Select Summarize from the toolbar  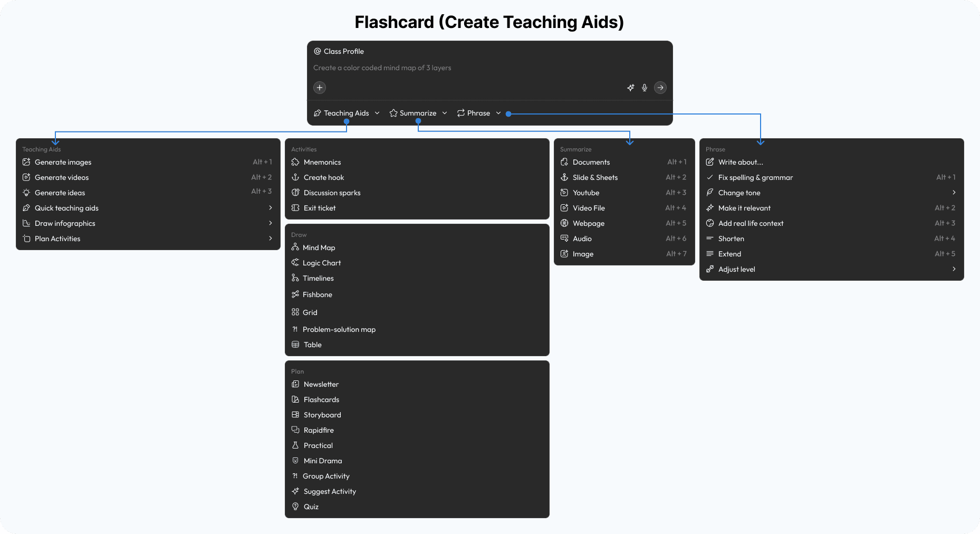[x=418, y=113]
